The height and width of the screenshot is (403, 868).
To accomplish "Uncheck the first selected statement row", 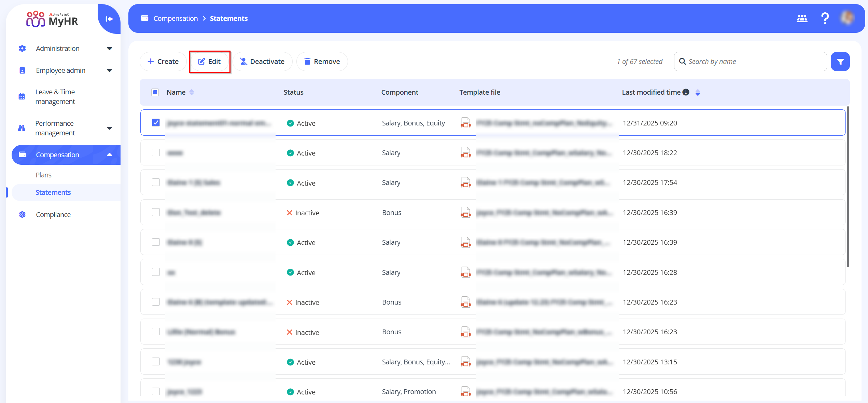I will [x=156, y=123].
